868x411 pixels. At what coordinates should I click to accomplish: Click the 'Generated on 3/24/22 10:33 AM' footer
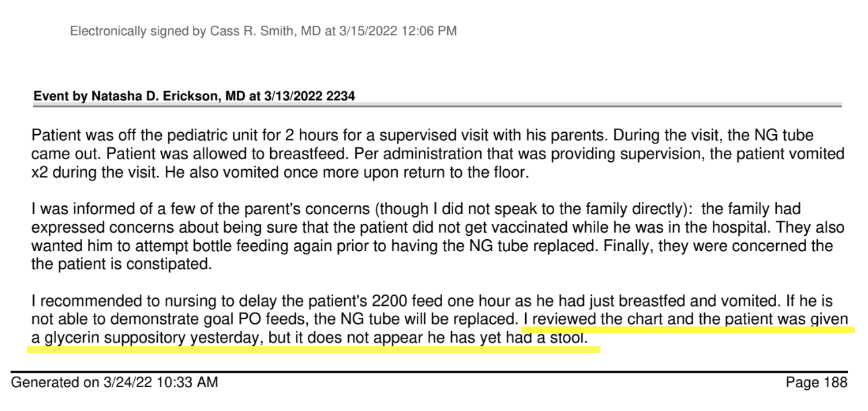tap(124, 383)
